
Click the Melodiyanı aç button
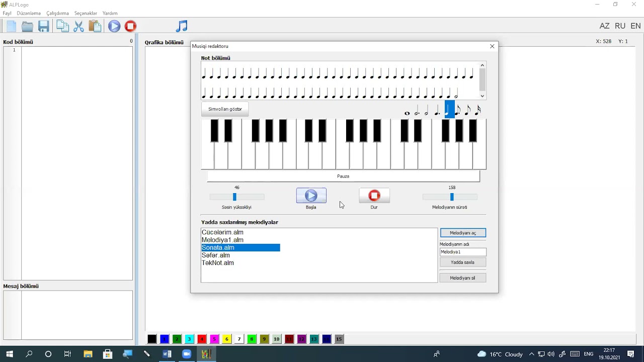point(463,233)
